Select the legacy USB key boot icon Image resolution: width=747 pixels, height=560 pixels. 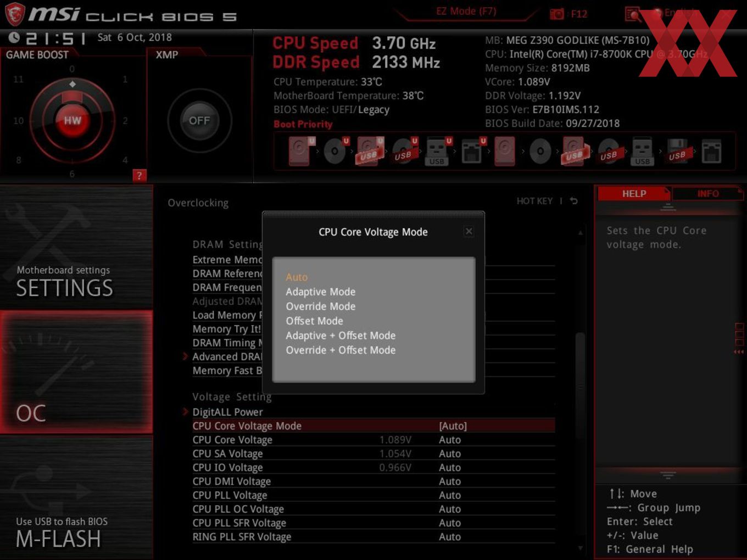click(x=642, y=151)
